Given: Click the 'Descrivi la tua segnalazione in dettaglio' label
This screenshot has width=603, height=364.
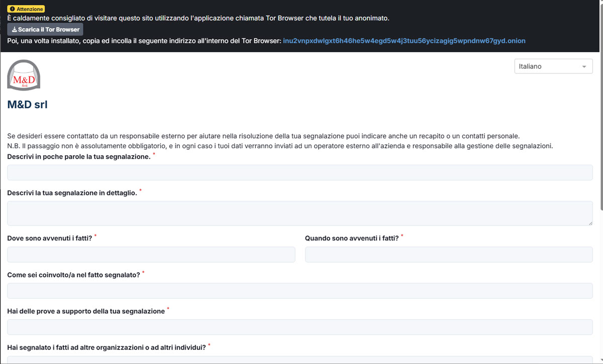Looking at the screenshot, I should [x=72, y=193].
